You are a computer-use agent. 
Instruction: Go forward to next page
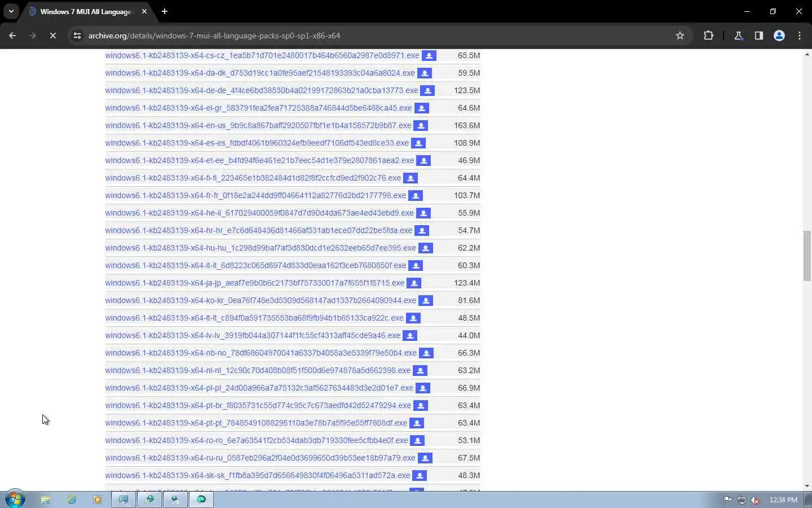pyautogui.click(x=33, y=36)
